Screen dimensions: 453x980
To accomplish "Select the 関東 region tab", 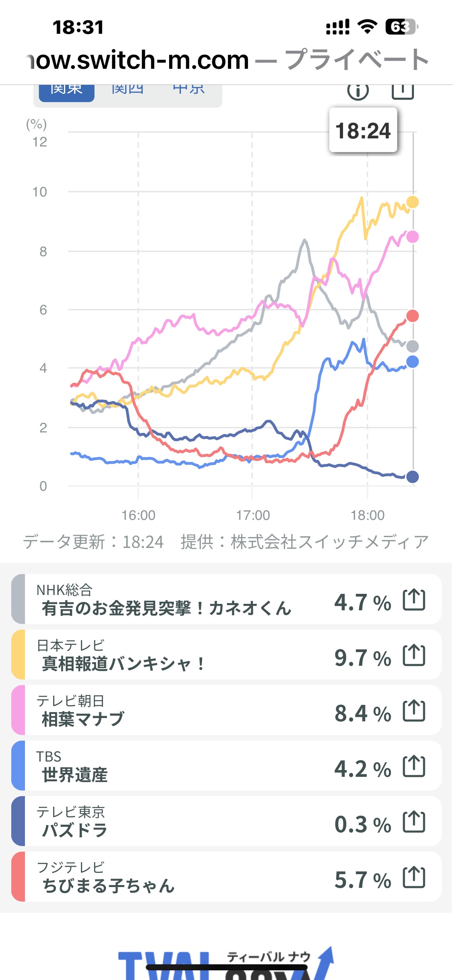I will click(66, 92).
